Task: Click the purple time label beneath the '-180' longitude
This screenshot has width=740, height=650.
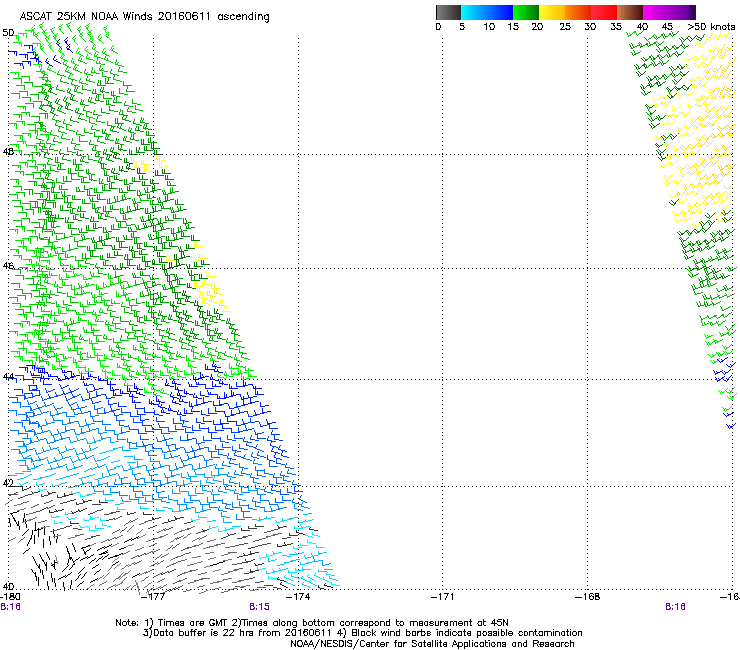Action: click(x=10, y=607)
